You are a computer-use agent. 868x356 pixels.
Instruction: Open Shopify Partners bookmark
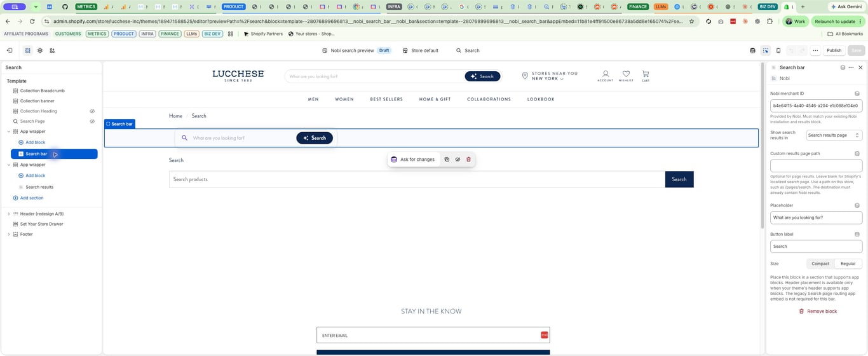coord(263,34)
